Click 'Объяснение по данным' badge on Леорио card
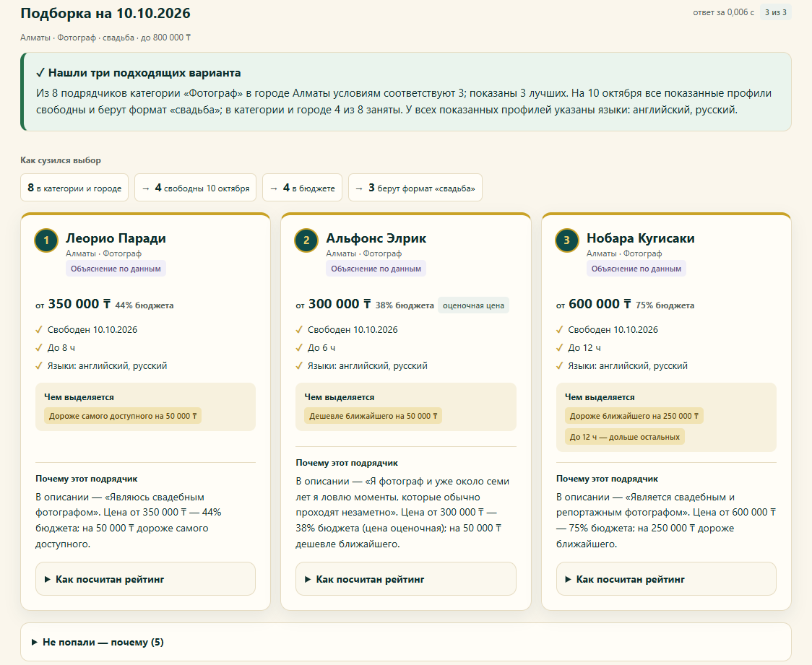Image resolution: width=812 pixels, height=665 pixels. point(116,269)
